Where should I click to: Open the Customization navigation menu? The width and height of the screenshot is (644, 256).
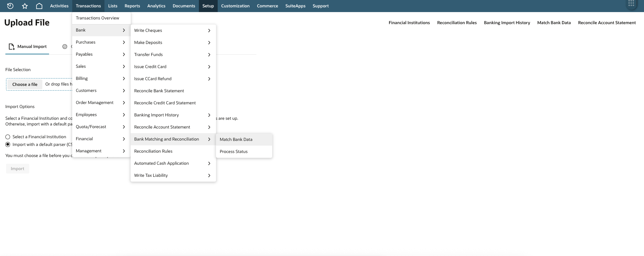pyautogui.click(x=235, y=6)
